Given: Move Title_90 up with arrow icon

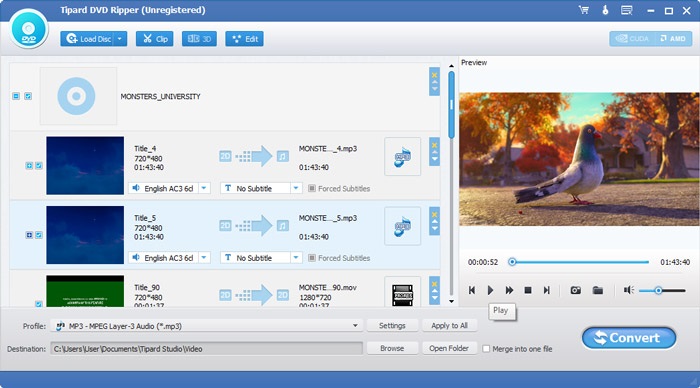Looking at the screenshot, I should (x=434, y=291).
